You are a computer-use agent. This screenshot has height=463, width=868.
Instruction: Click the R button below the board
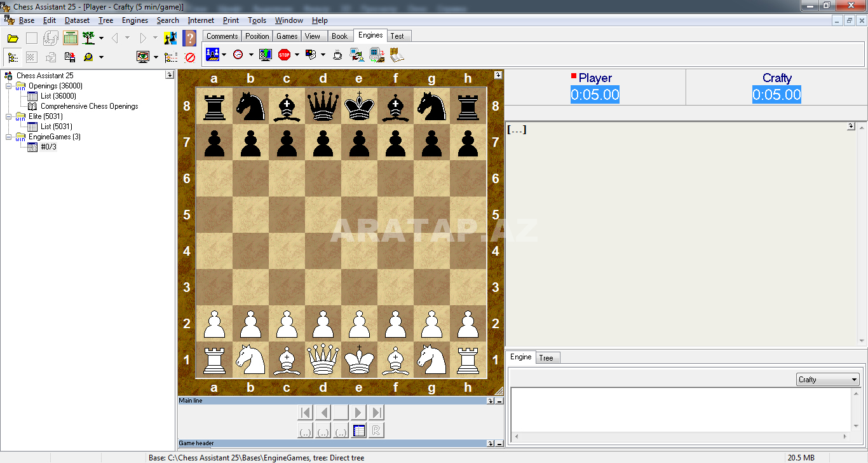point(376,431)
